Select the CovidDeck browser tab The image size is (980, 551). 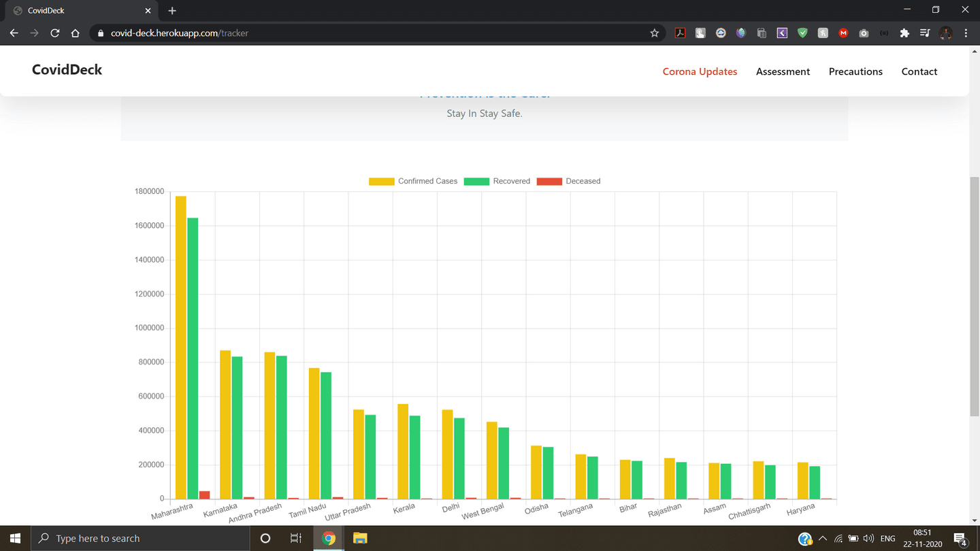82,11
